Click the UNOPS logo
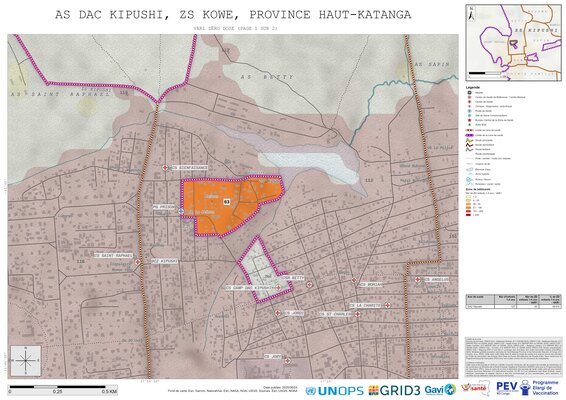The height and width of the screenshot is (400, 566). click(x=335, y=391)
